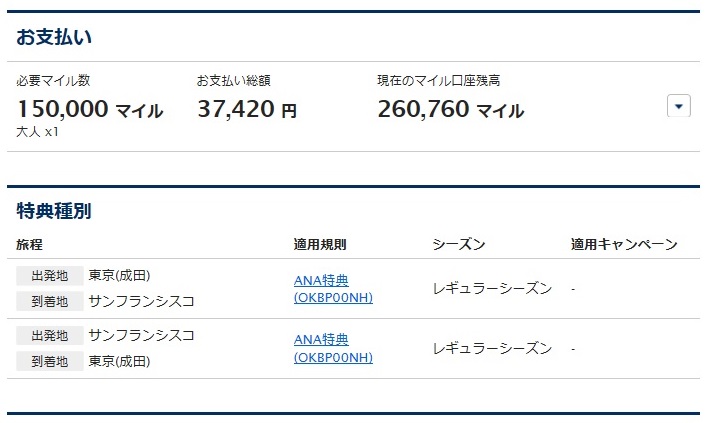Click the お支払い総額 label
This screenshot has width=711, height=423.
233,81
